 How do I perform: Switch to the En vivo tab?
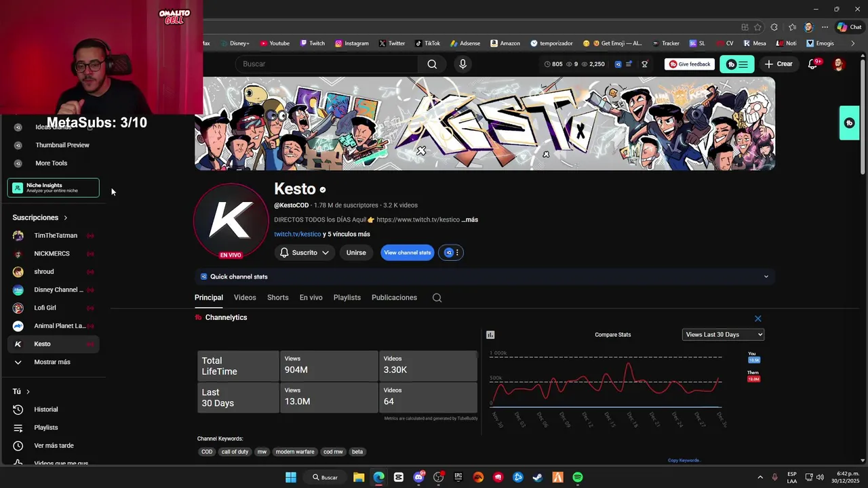click(x=311, y=298)
